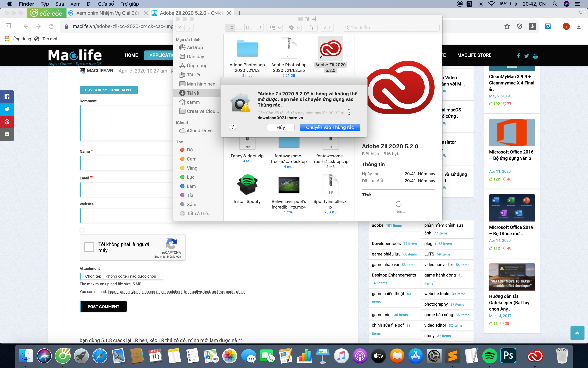The width and height of the screenshot is (588, 368).
Task: Click Chọn tệp file chooser button
Action: tap(93, 276)
